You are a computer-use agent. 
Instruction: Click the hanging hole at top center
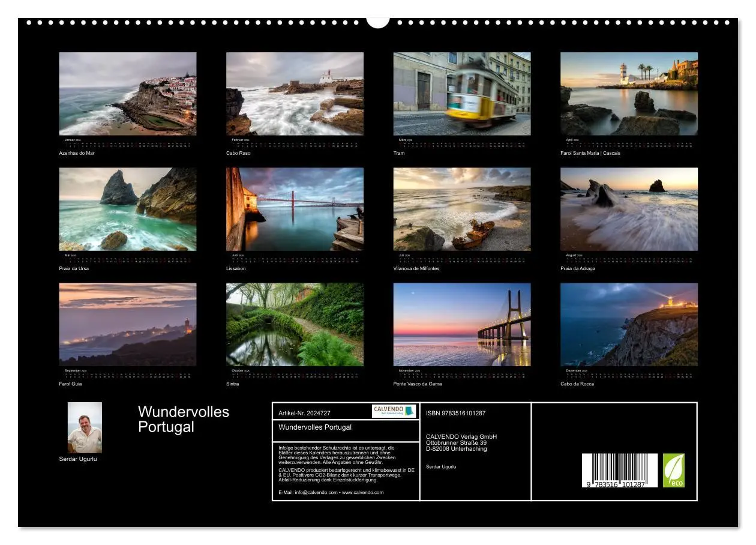[x=378, y=22]
